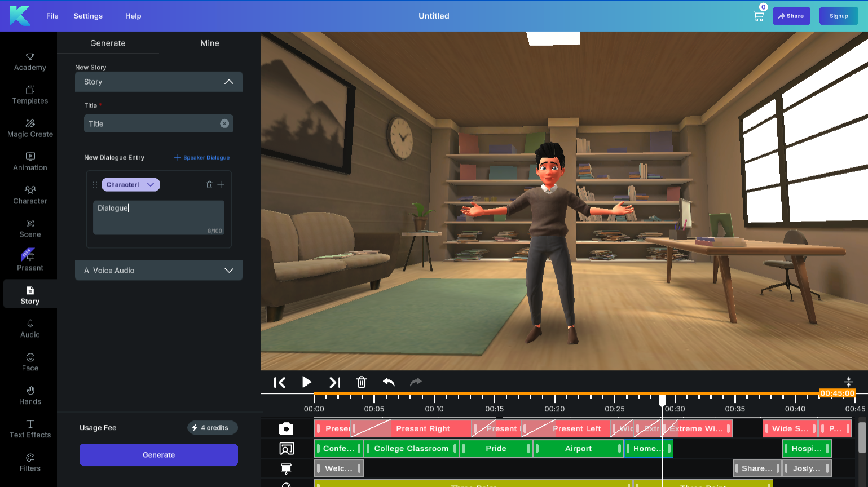Expand the AI Voice Audio section
The image size is (868, 487).
(x=228, y=271)
